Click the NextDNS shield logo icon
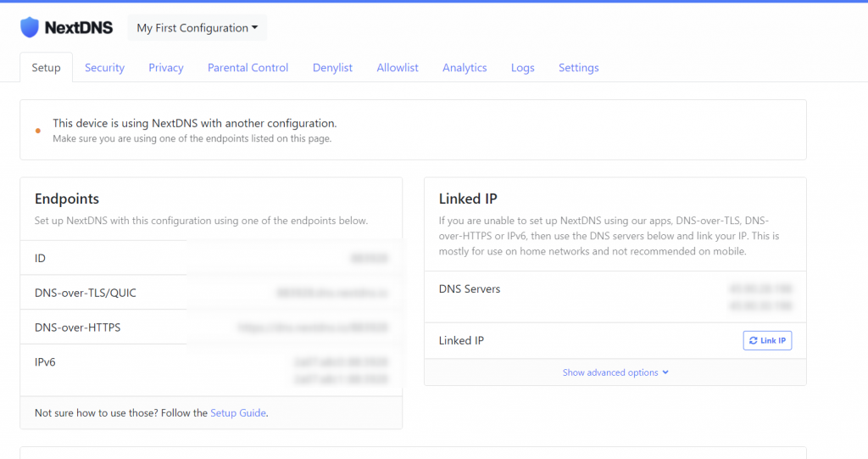 30,27
